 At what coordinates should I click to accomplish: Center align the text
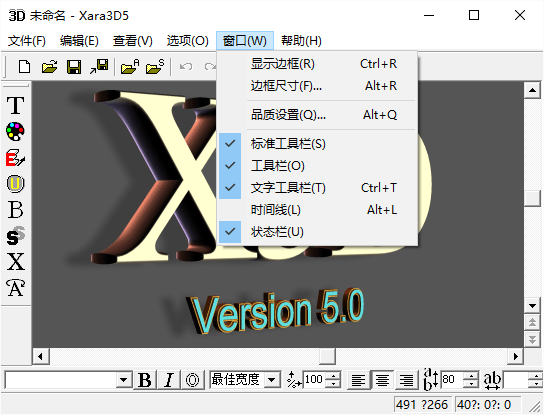382,380
